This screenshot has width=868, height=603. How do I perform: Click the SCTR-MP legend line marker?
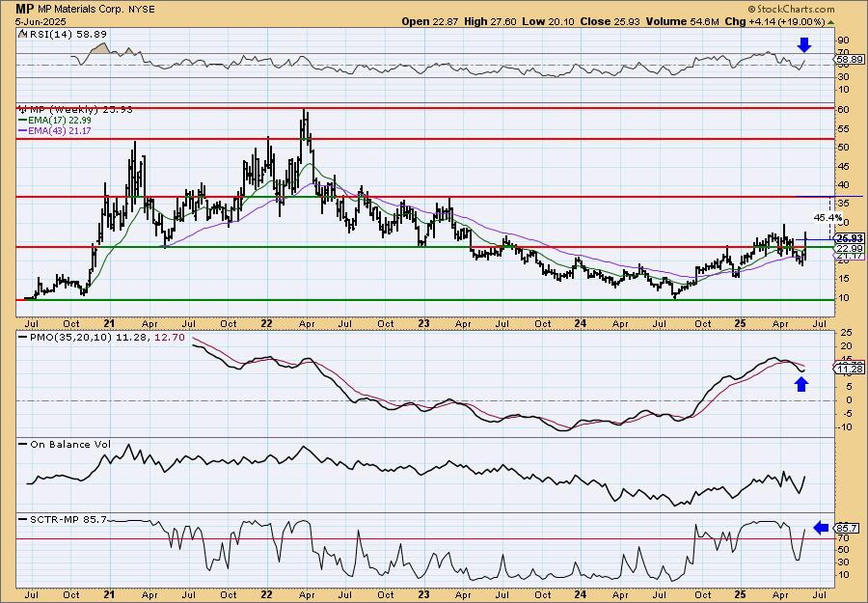pos(22,519)
